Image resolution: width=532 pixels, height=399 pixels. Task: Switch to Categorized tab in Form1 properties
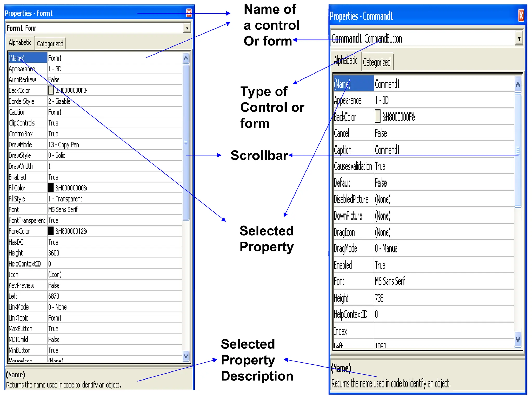50,44
